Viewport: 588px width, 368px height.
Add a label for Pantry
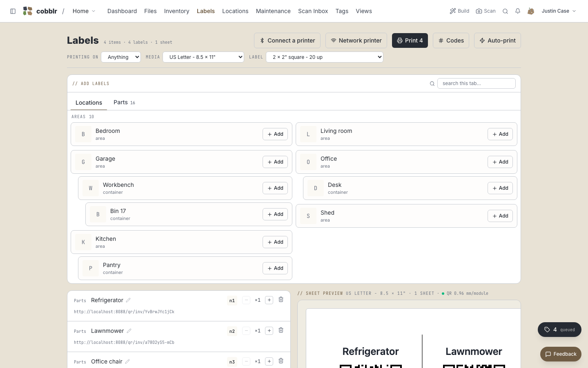(x=275, y=268)
